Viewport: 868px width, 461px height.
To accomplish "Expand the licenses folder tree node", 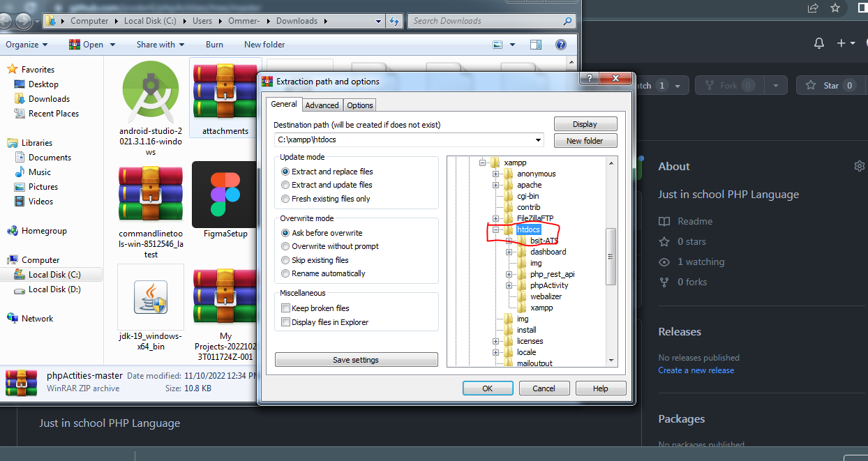I will [x=495, y=341].
